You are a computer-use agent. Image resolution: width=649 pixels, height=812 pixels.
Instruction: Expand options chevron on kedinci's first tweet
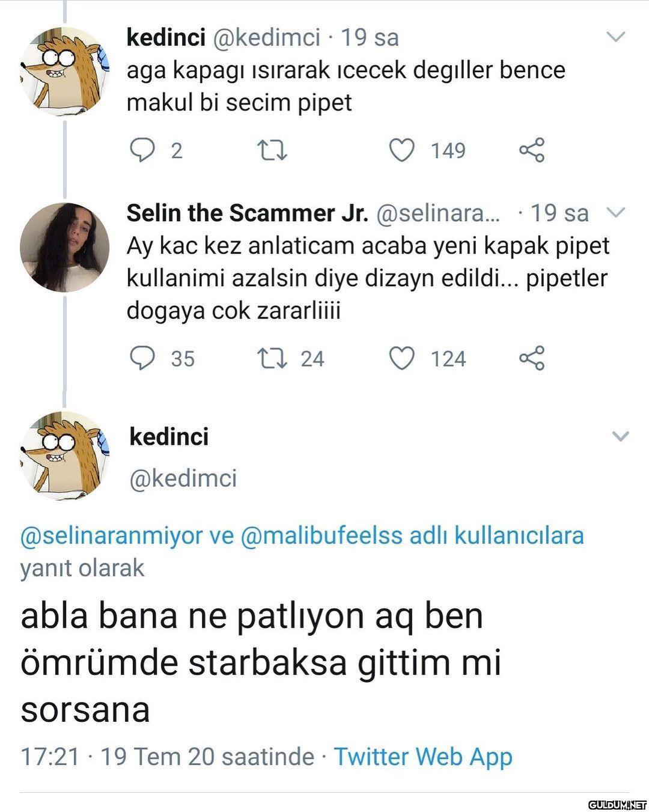pos(616,37)
